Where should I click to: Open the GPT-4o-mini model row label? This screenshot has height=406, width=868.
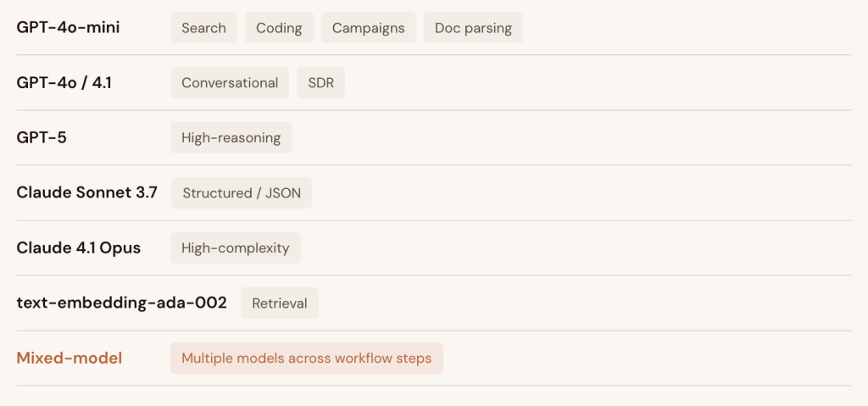point(68,28)
